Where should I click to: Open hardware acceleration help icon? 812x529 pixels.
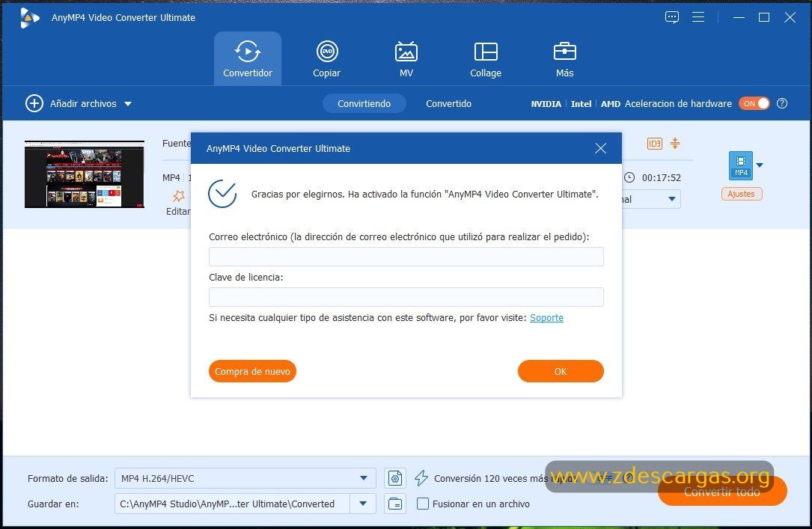click(782, 103)
